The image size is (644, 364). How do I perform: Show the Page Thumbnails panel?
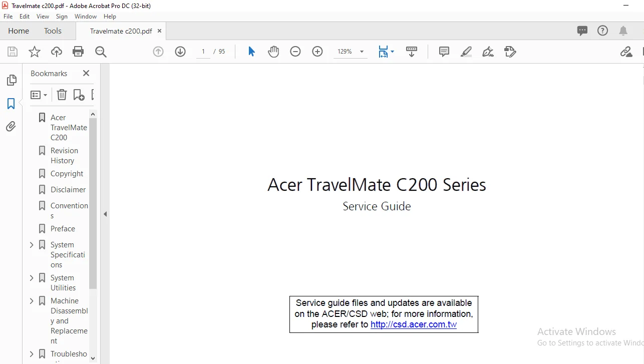point(11,80)
